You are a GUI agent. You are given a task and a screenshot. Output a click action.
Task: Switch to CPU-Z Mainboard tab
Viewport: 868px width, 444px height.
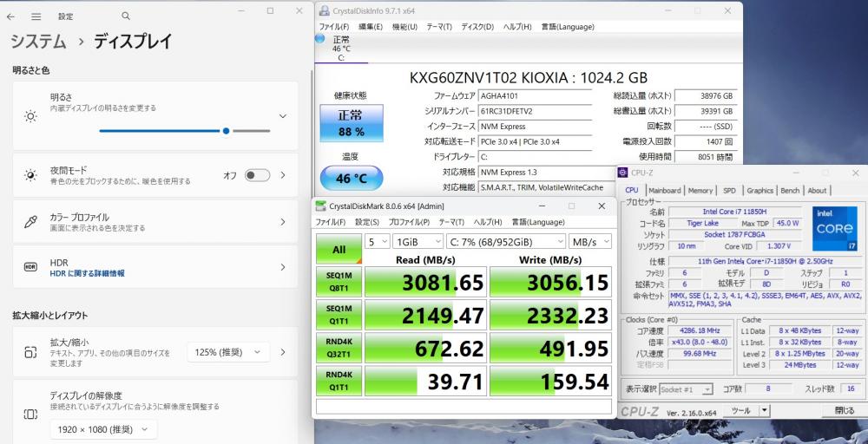664,190
